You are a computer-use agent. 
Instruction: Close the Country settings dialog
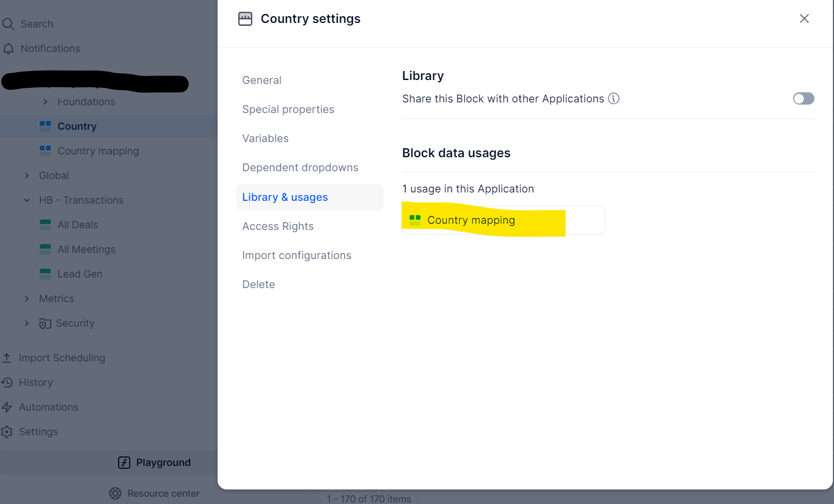tap(804, 18)
